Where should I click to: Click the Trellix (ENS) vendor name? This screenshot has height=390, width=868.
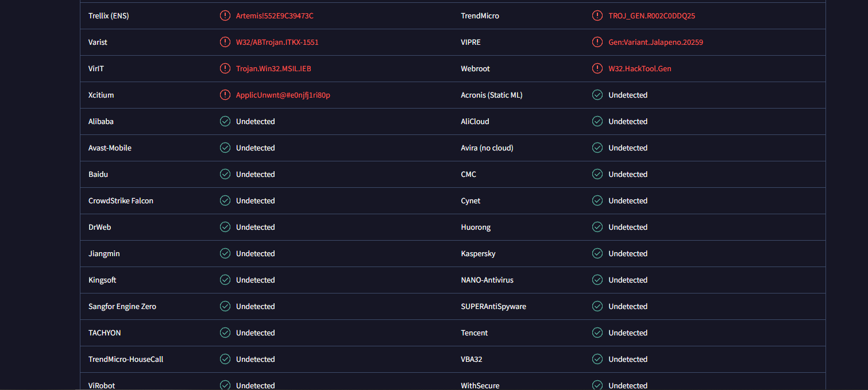coord(109,16)
